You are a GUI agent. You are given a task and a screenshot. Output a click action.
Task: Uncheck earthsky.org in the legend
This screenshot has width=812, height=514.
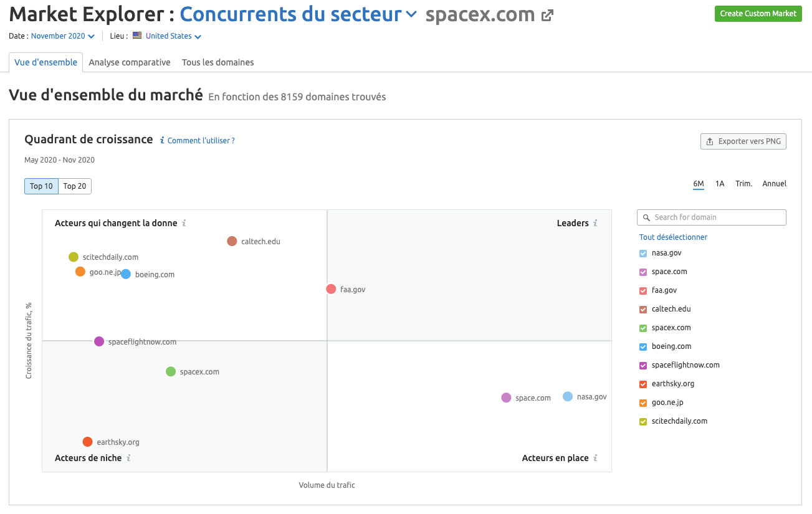[643, 384]
